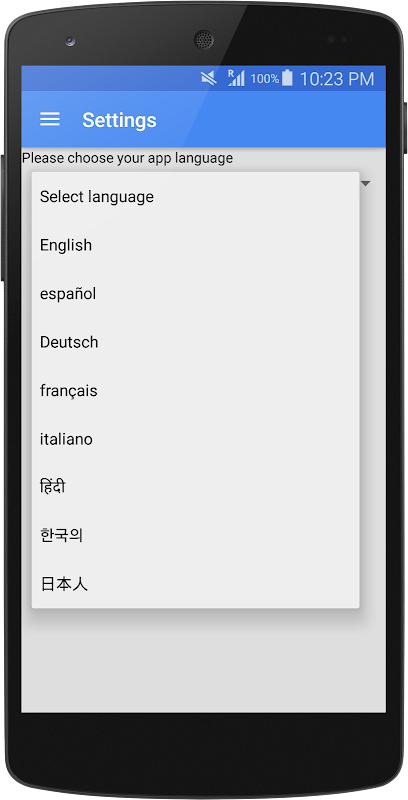Select the Korean 한국의 language option
The height and width of the screenshot is (800, 408).
[195, 536]
